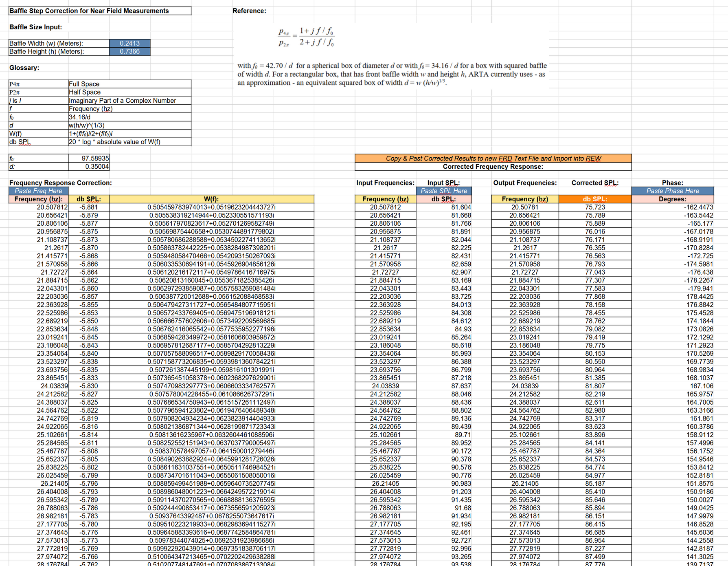728x566 pixels.
Task: Select phase cell 161.861
Action: 673,418
